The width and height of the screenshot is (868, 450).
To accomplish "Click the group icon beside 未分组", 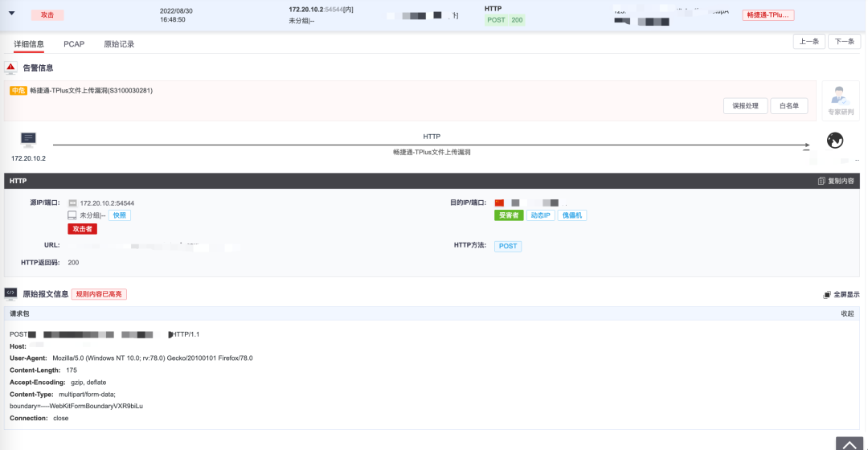I will [x=72, y=215].
